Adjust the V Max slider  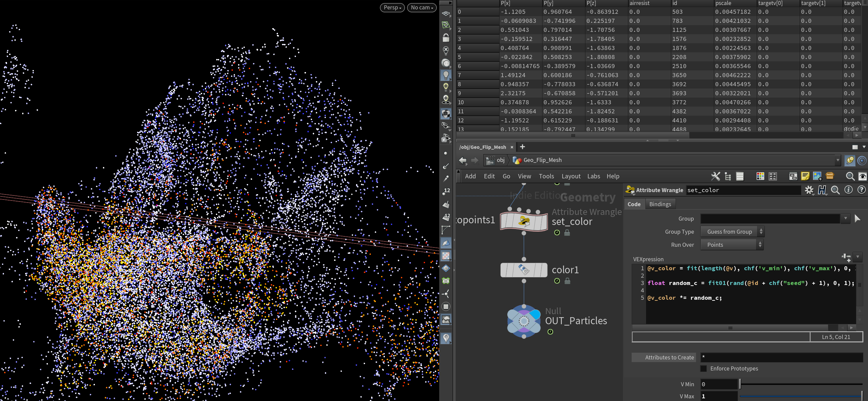pos(801,396)
